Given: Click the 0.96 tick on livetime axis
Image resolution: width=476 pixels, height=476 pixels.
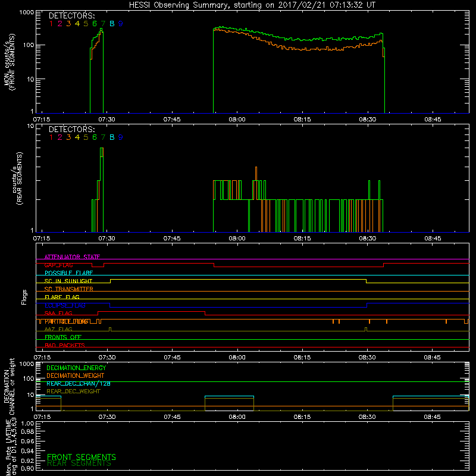Looking at the screenshot, I should click(x=27, y=441).
